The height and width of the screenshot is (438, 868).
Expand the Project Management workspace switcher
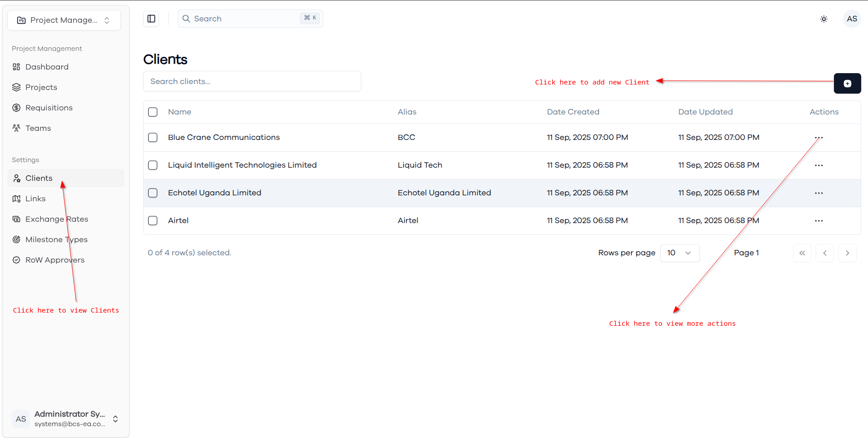click(x=64, y=20)
